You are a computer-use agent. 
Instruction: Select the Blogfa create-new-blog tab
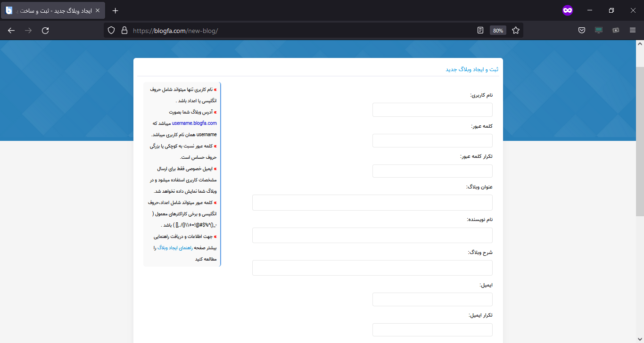pos(53,10)
